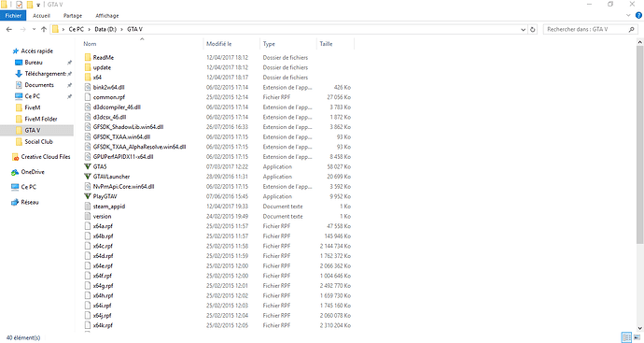Click the scrollbar down arrow
The image size is (644, 343).
click(x=640, y=328)
